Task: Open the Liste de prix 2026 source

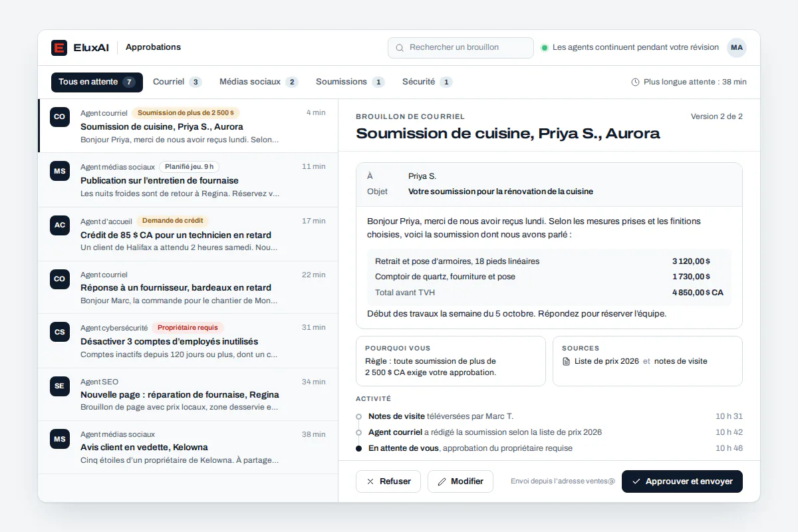Action: pyautogui.click(x=606, y=362)
